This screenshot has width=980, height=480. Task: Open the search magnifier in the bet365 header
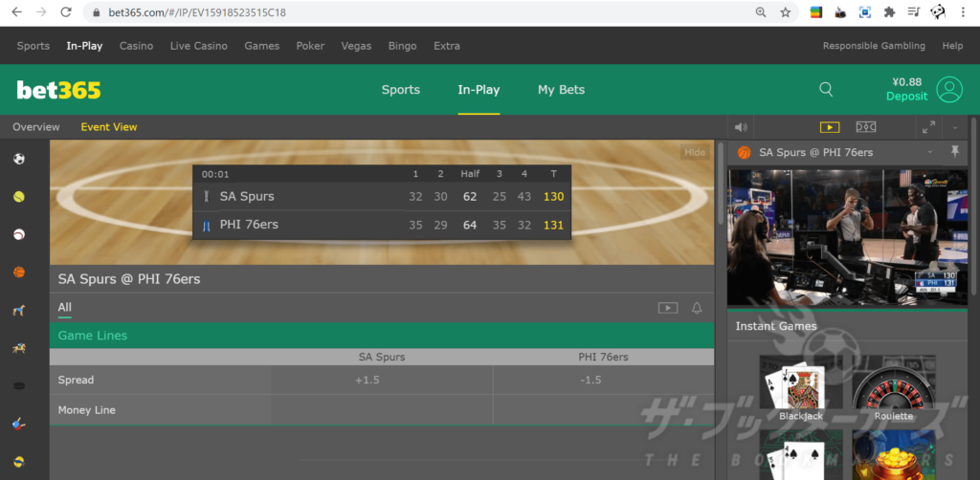pos(826,89)
